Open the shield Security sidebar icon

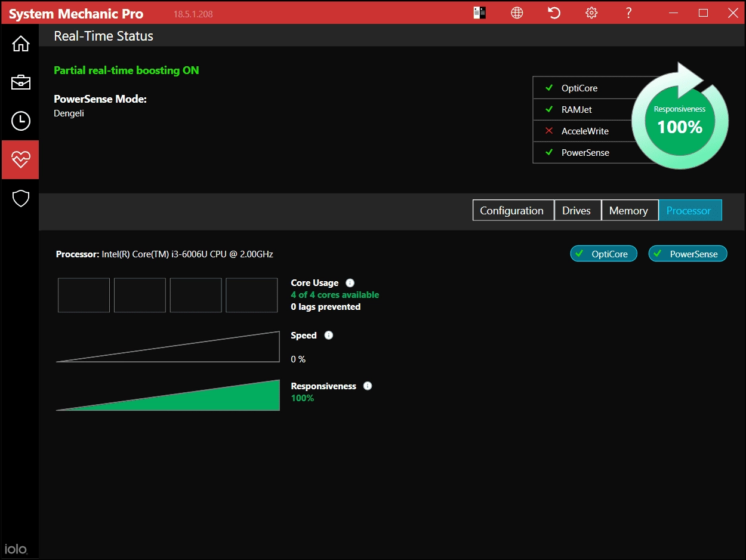(21, 198)
